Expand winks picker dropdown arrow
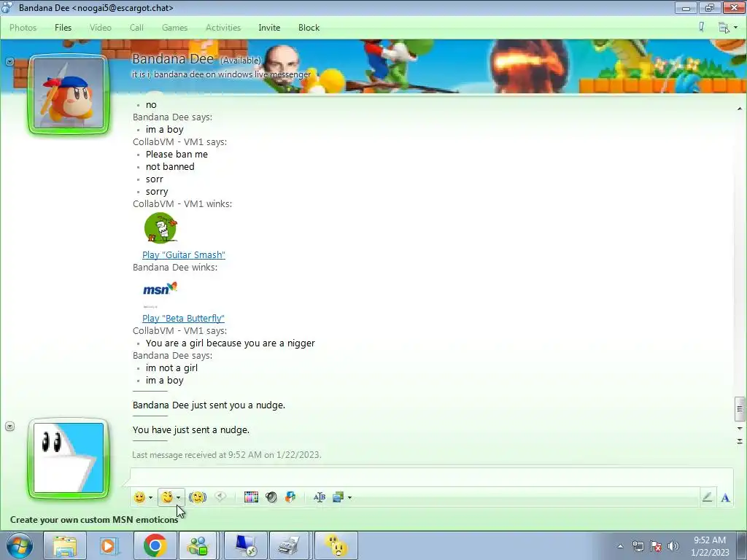The height and width of the screenshot is (560, 747). 178,497
